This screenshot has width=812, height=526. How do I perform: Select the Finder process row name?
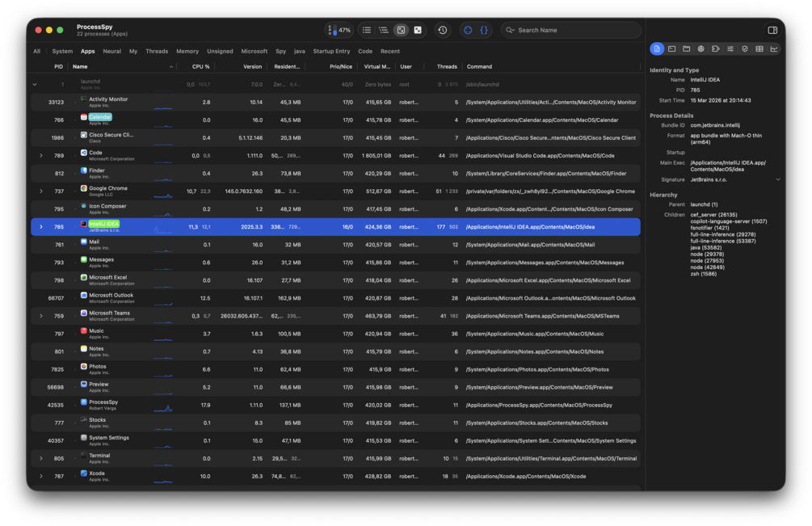[x=97, y=170]
